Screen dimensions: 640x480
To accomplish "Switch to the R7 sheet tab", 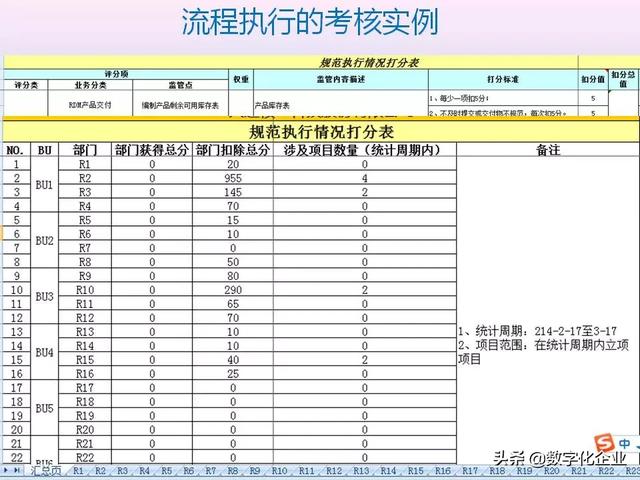I will coord(211,471).
